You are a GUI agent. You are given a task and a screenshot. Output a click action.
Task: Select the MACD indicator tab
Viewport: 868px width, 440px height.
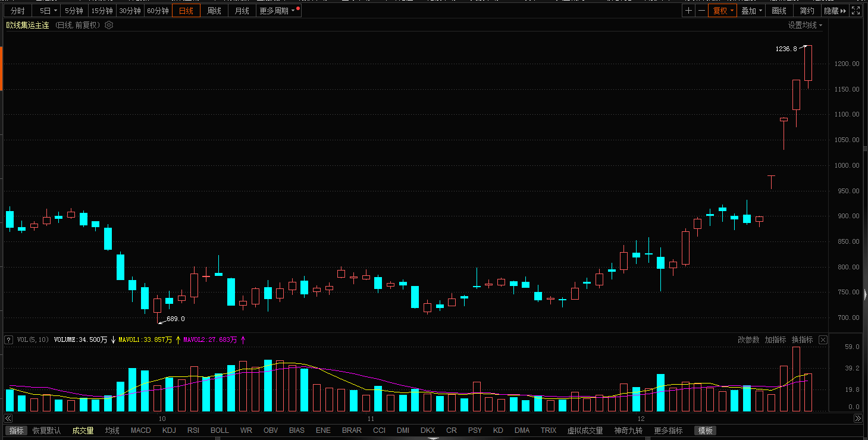[140, 430]
